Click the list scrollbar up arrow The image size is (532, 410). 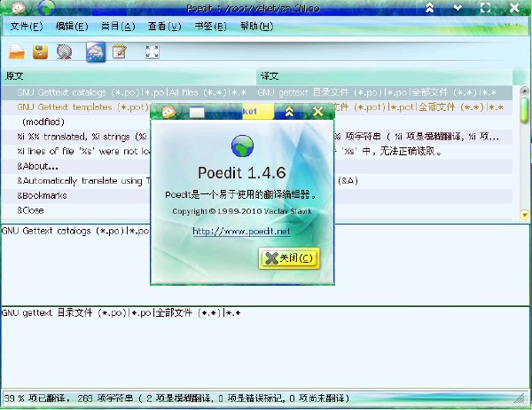point(524,91)
